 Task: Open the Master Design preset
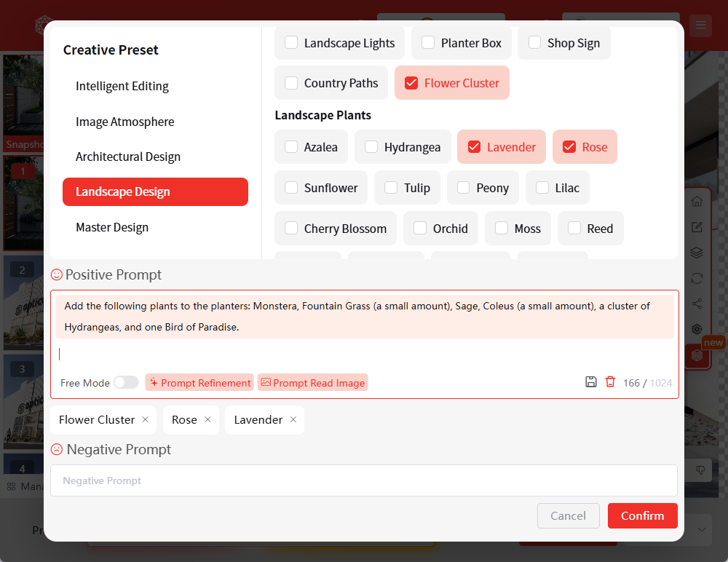(x=112, y=227)
